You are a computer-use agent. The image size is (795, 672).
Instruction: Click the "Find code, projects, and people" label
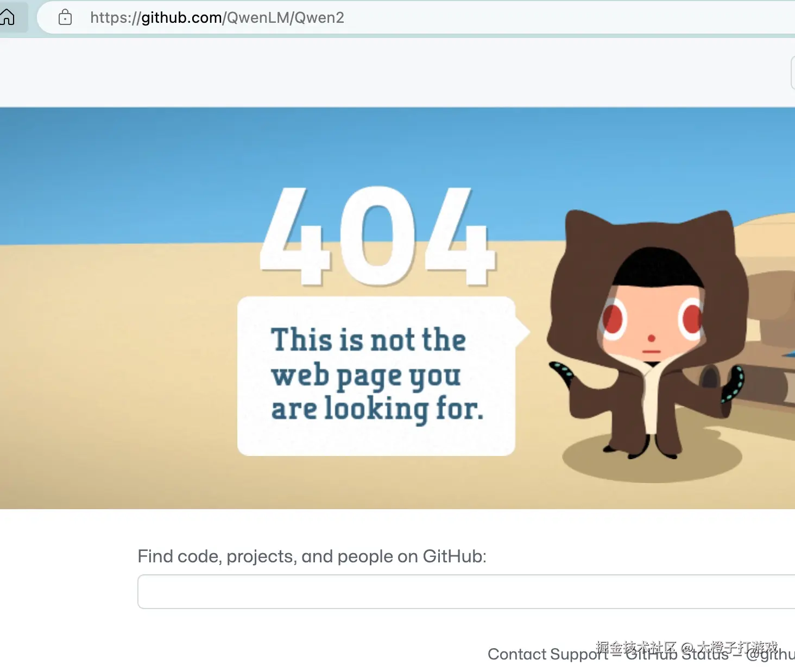pyautogui.click(x=312, y=556)
